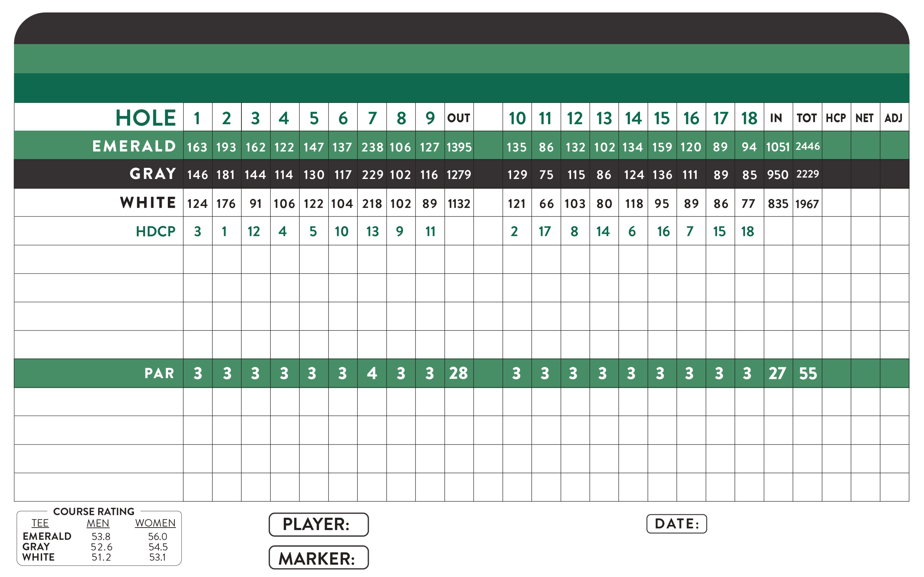Click the PLAYER label box
Screen dimensions: 924x577
(x=318, y=524)
